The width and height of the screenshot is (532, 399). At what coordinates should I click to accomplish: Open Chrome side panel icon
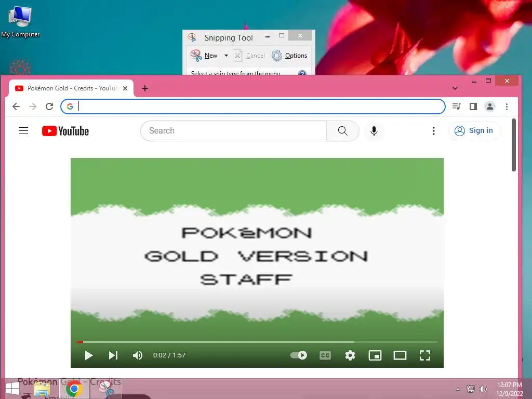point(473,107)
